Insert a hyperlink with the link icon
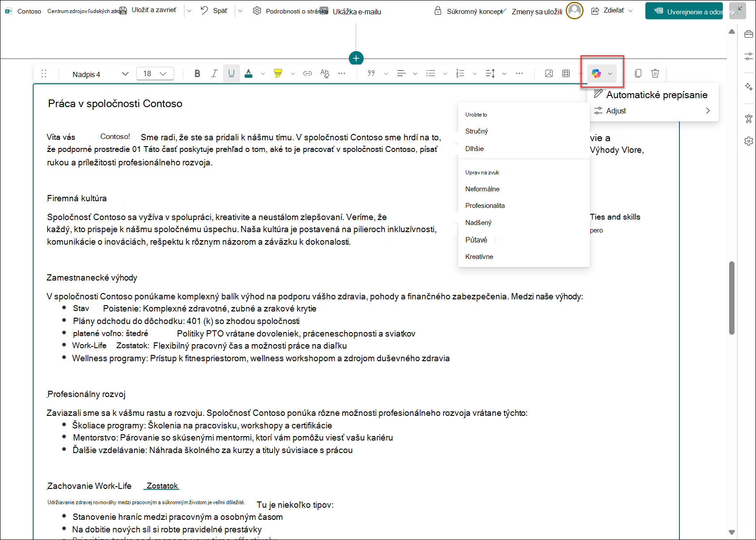The height and width of the screenshot is (540, 756). point(308,73)
